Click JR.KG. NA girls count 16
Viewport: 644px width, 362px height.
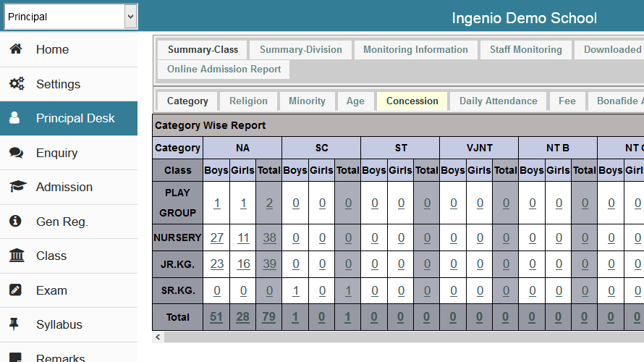pos(243,264)
